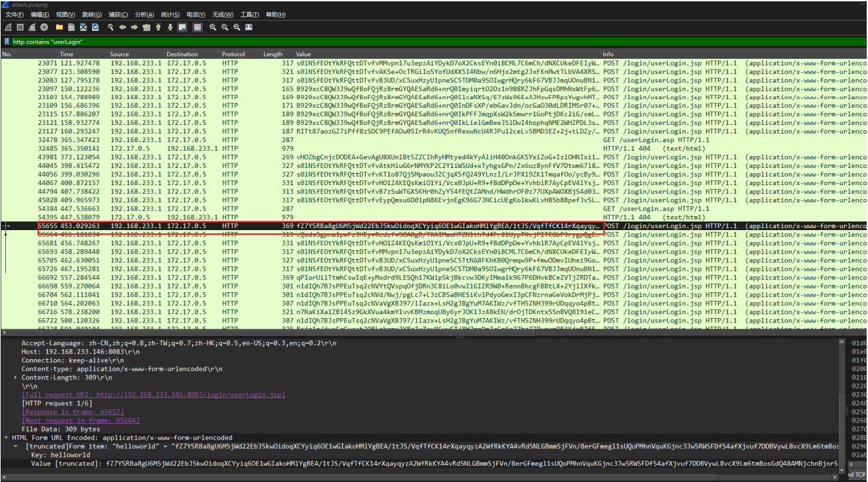Expand the Content-Length: 309 field
Viewport: 868px width, 482px height.
16,378
